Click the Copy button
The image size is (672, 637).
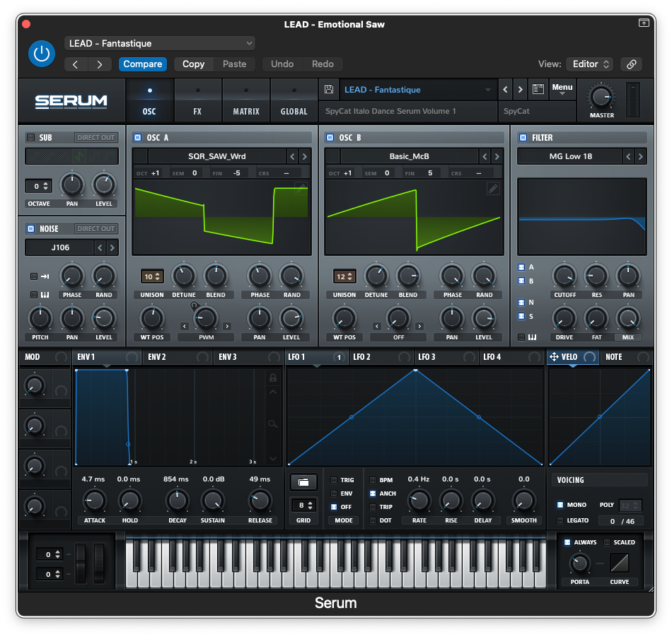coord(193,64)
